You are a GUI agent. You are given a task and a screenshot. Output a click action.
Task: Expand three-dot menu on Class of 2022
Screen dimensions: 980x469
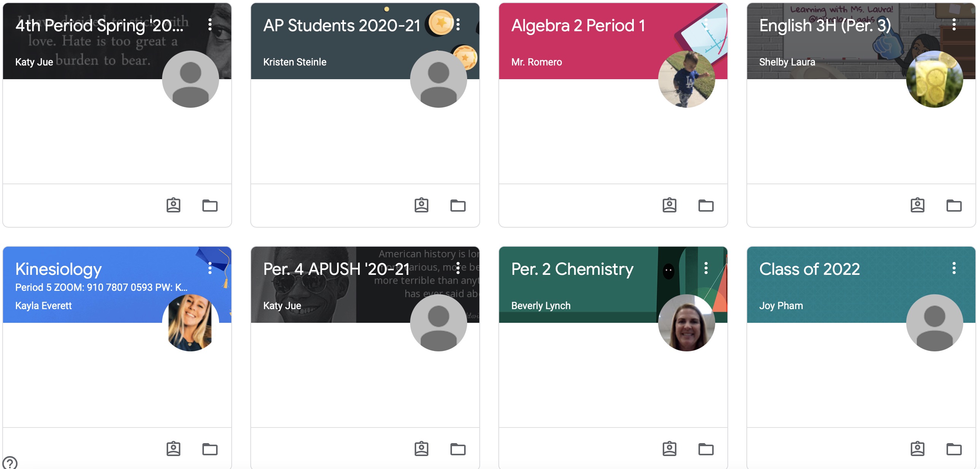(x=954, y=268)
